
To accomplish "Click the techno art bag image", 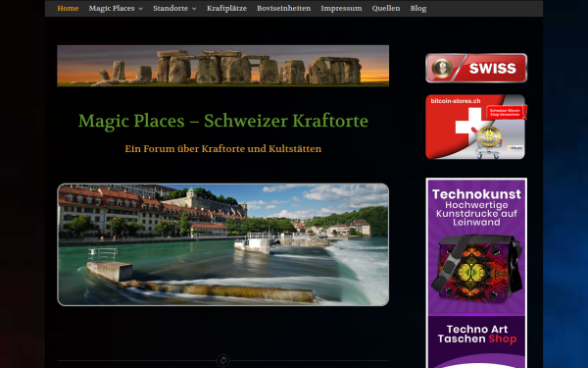I will [476, 269].
